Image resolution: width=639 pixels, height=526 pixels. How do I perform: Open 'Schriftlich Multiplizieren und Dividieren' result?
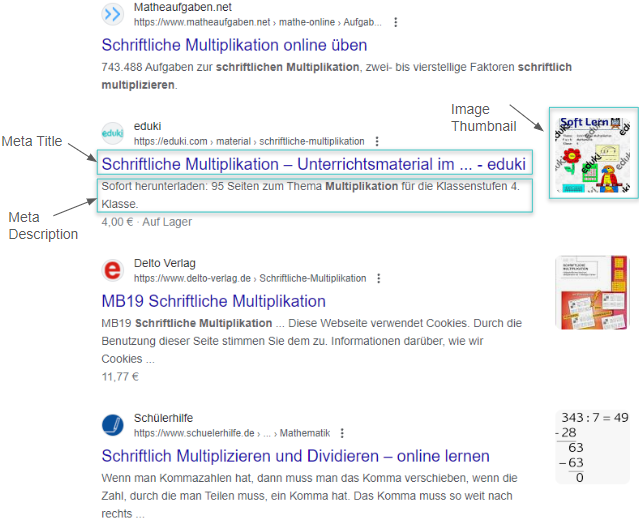click(295, 456)
